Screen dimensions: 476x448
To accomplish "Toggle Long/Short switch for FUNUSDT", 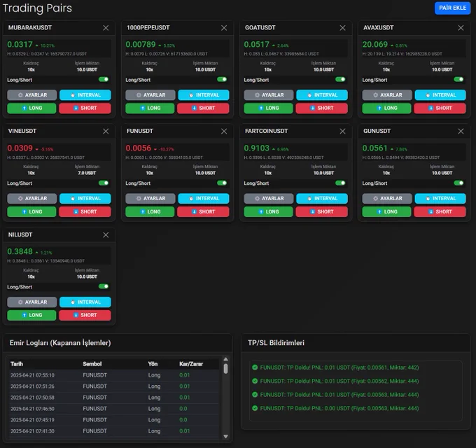I will pyautogui.click(x=222, y=183).
